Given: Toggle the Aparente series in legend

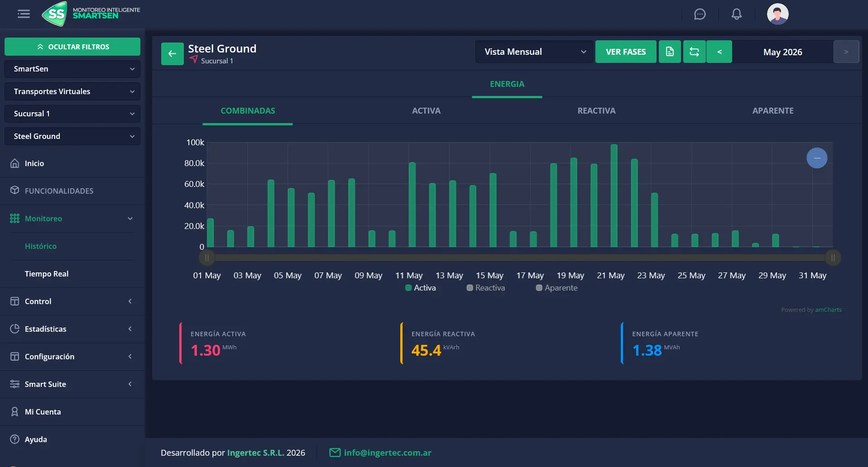Looking at the screenshot, I should 557,288.
